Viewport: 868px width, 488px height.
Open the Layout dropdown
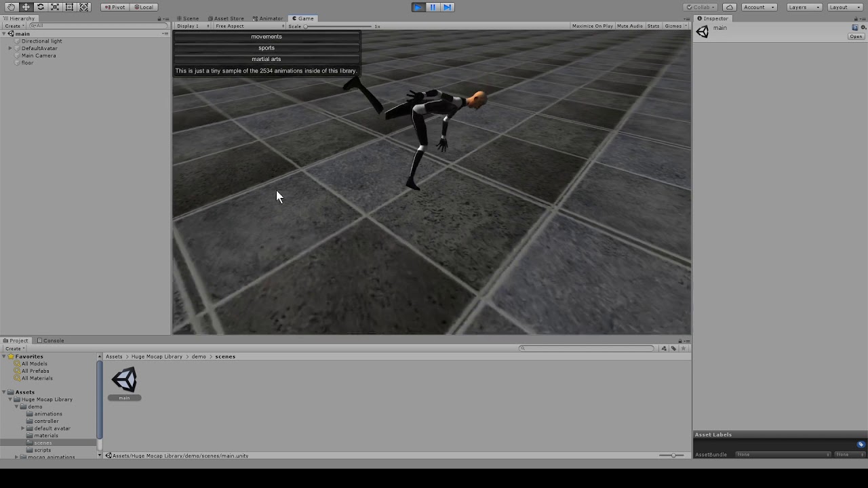pos(845,7)
